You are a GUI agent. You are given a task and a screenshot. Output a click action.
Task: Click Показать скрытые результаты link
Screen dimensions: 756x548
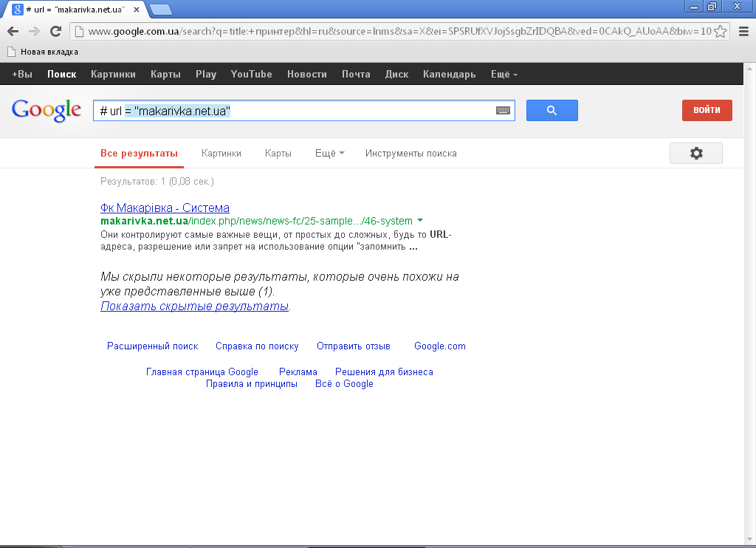pyautogui.click(x=195, y=306)
